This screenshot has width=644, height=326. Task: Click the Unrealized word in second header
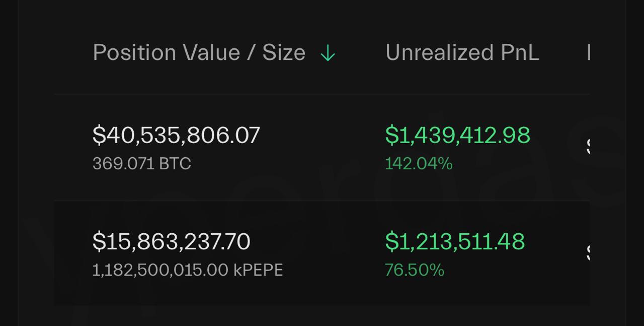click(x=439, y=52)
